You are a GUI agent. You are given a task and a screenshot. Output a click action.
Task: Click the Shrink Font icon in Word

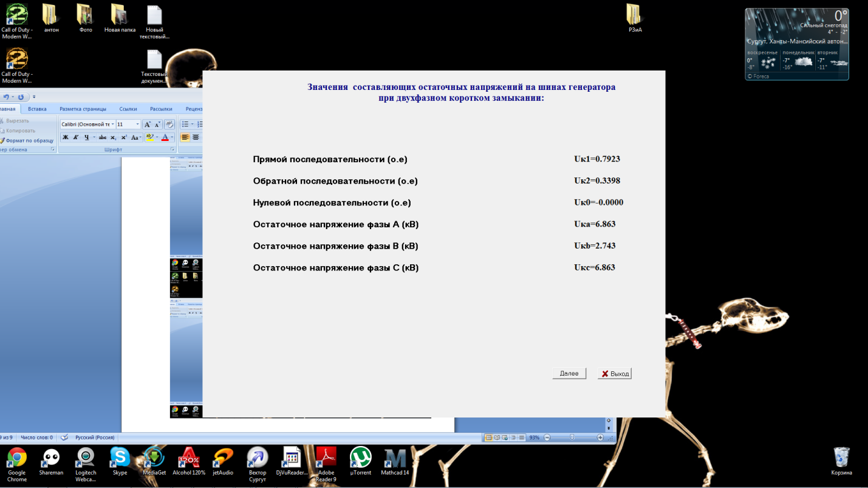pyautogui.click(x=157, y=125)
